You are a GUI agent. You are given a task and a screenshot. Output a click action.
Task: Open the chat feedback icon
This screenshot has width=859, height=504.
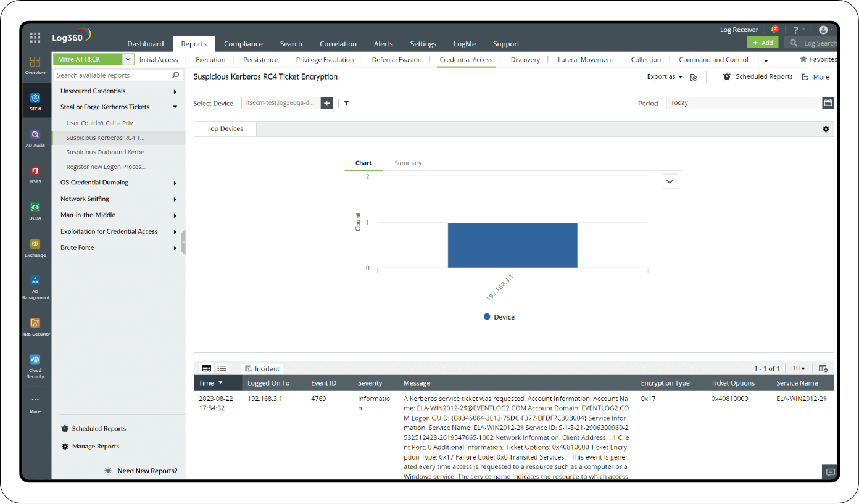click(831, 473)
